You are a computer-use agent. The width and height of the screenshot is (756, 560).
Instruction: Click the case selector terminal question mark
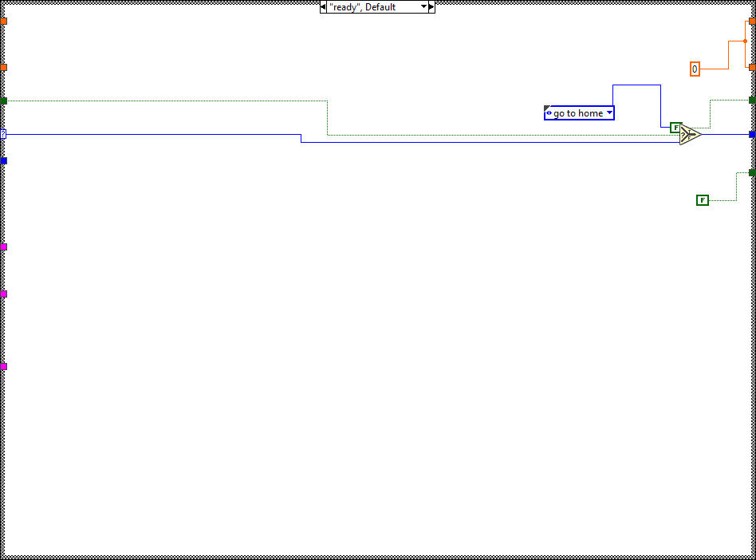[x=3, y=134]
